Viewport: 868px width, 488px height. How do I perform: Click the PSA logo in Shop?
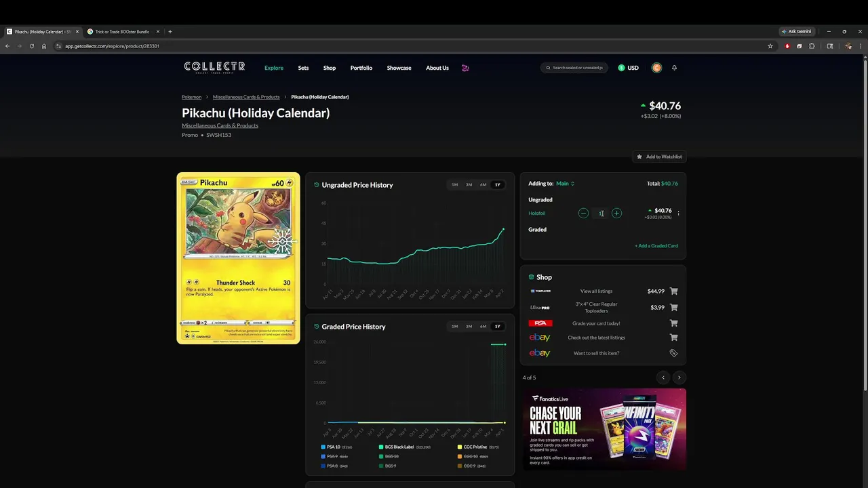coord(540,323)
